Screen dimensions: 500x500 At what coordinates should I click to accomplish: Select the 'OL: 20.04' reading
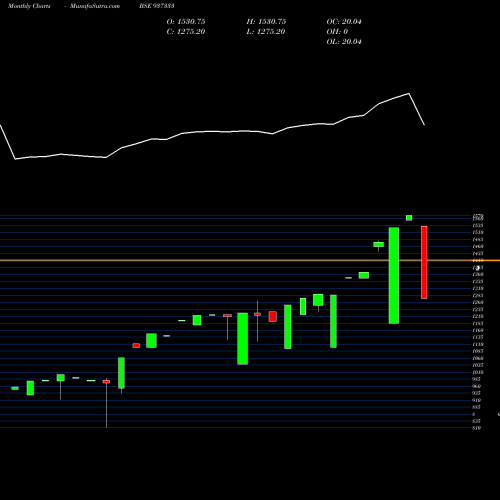[x=344, y=42]
